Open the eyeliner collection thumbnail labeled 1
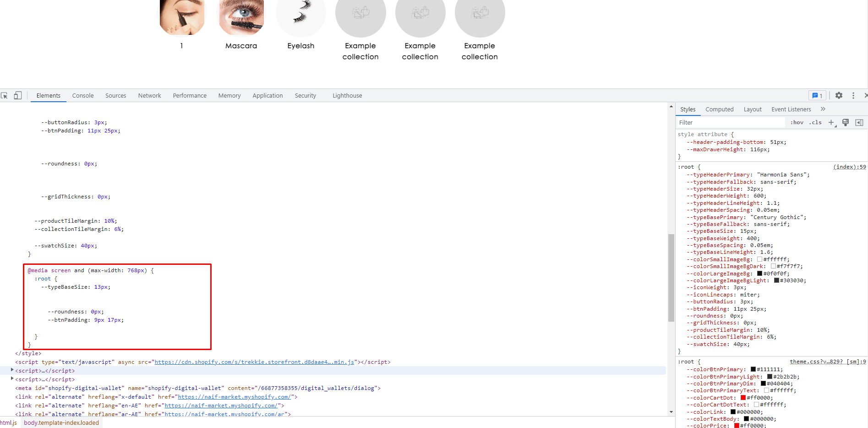The width and height of the screenshot is (868, 428). pos(182,16)
